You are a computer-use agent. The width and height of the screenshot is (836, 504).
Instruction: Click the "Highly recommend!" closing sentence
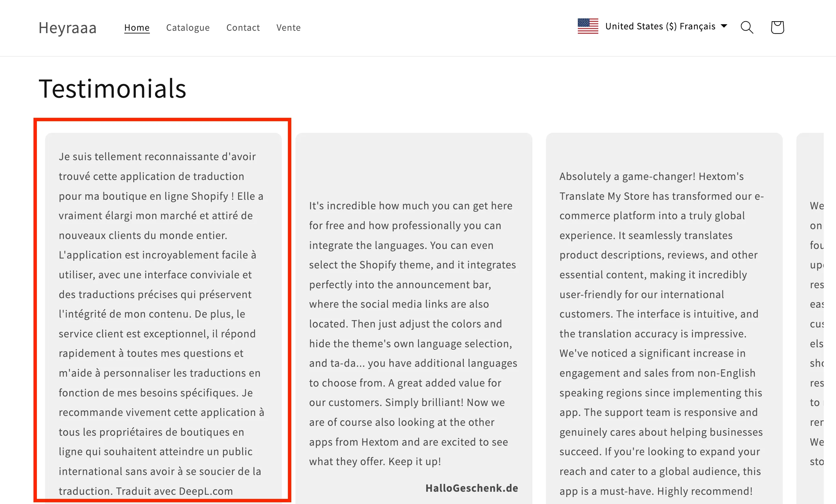click(x=705, y=491)
